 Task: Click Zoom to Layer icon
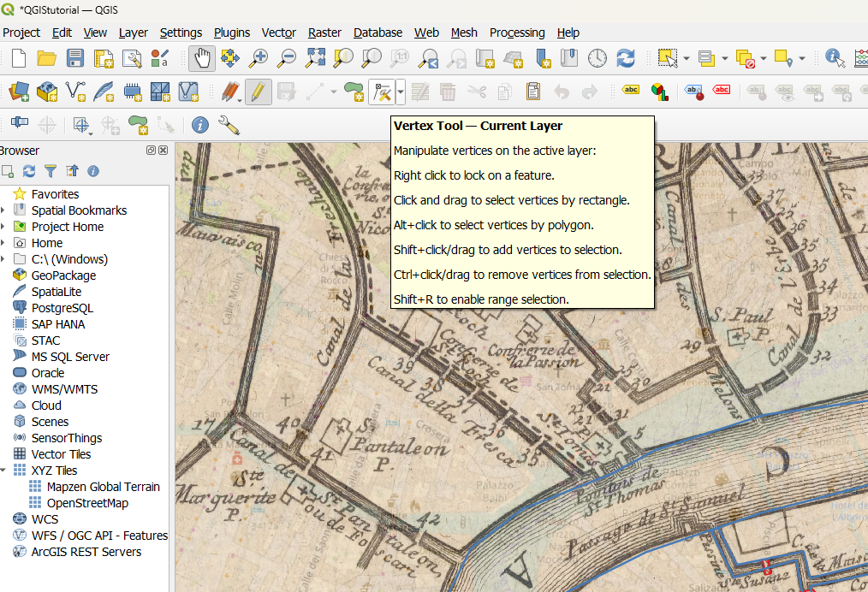click(x=372, y=58)
